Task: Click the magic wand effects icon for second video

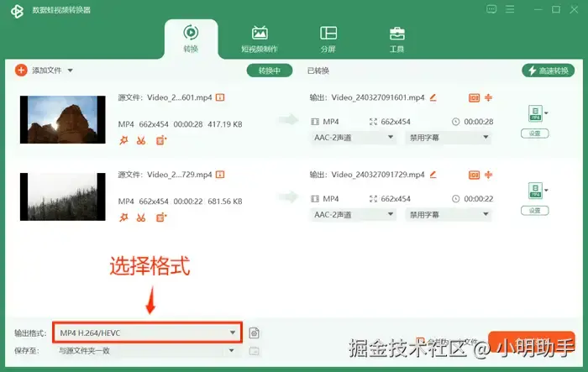Action: click(x=123, y=217)
